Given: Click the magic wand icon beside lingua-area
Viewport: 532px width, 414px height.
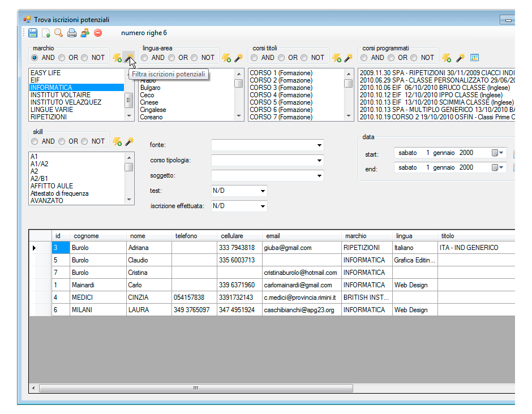Looking at the screenshot, I should (238, 58).
